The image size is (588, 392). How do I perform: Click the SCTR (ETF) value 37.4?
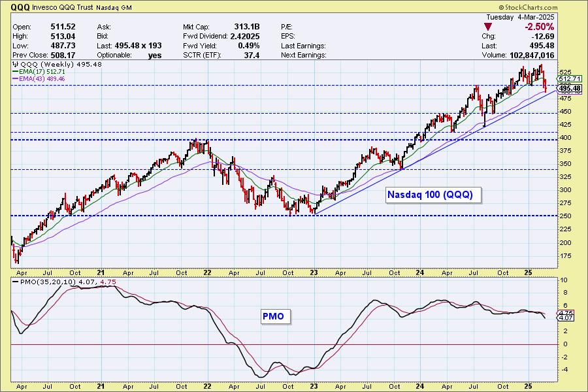pyautogui.click(x=252, y=55)
